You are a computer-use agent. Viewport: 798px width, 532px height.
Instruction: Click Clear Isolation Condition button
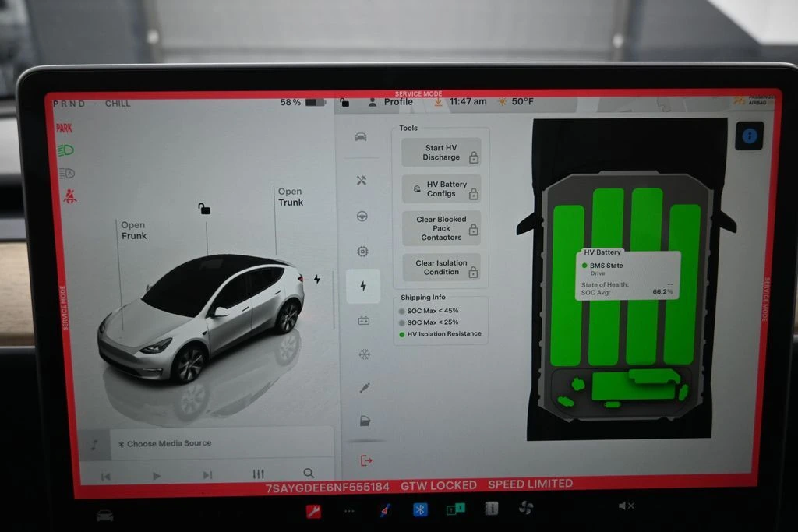tap(441, 267)
